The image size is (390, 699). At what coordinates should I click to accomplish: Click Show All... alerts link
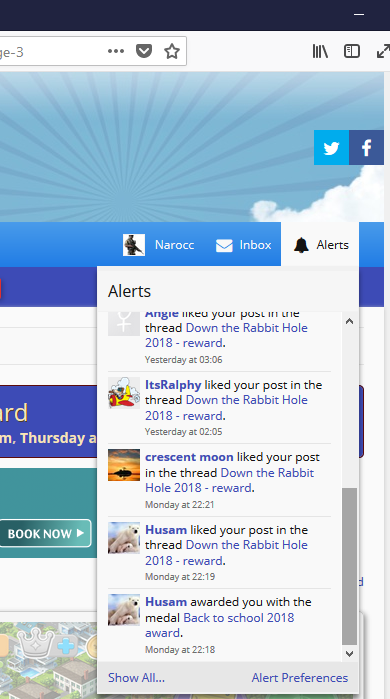pyautogui.click(x=136, y=678)
